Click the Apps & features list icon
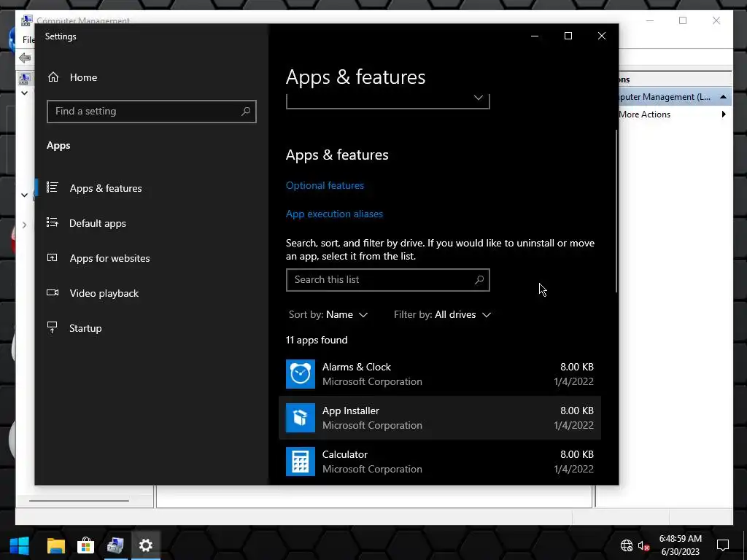Image resolution: width=747 pixels, height=560 pixels. pos(53,187)
